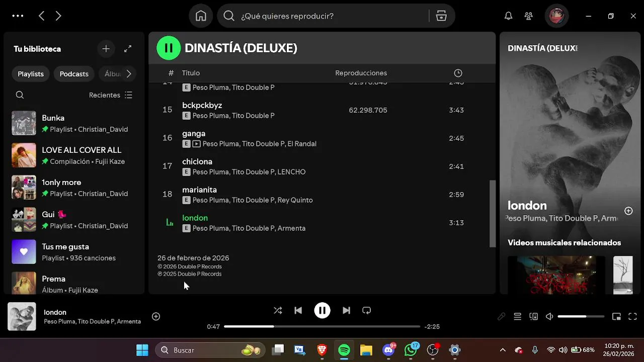This screenshot has width=644, height=362.
Task: Go back with the left arrow
Action: [42, 16]
